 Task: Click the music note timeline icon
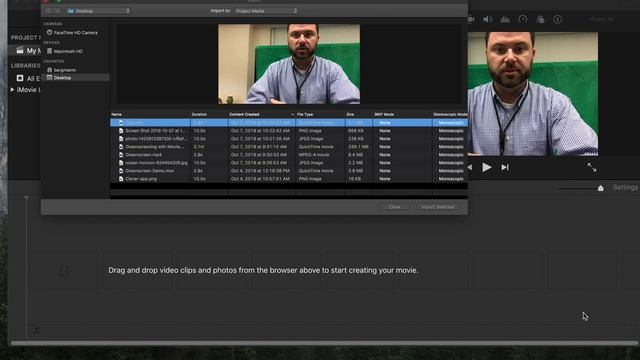[x=36, y=331]
